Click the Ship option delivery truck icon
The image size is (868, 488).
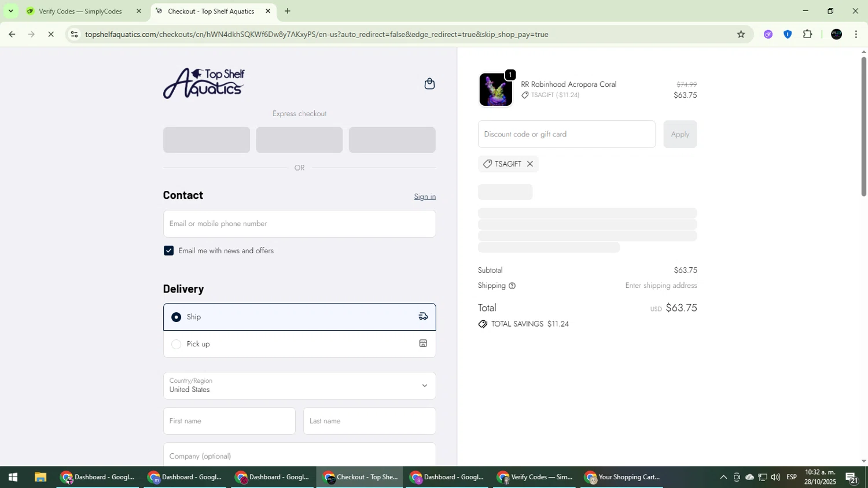click(x=423, y=316)
